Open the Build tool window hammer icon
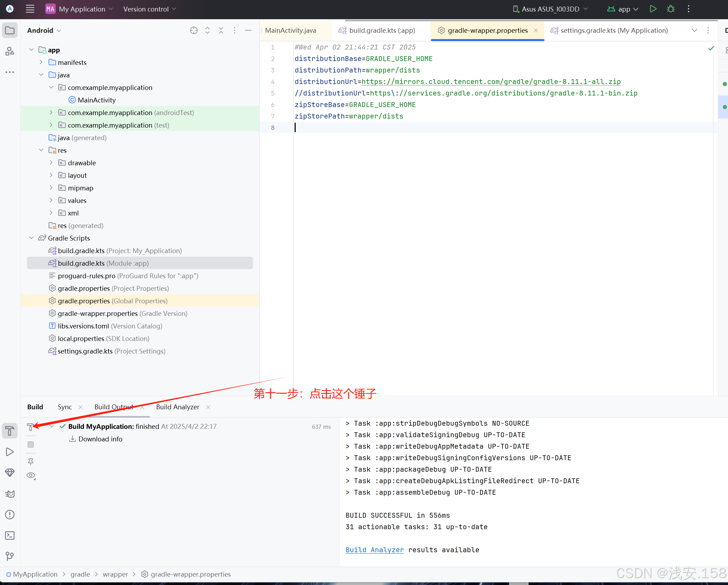The height and width of the screenshot is (585, 728). [10, 431]
